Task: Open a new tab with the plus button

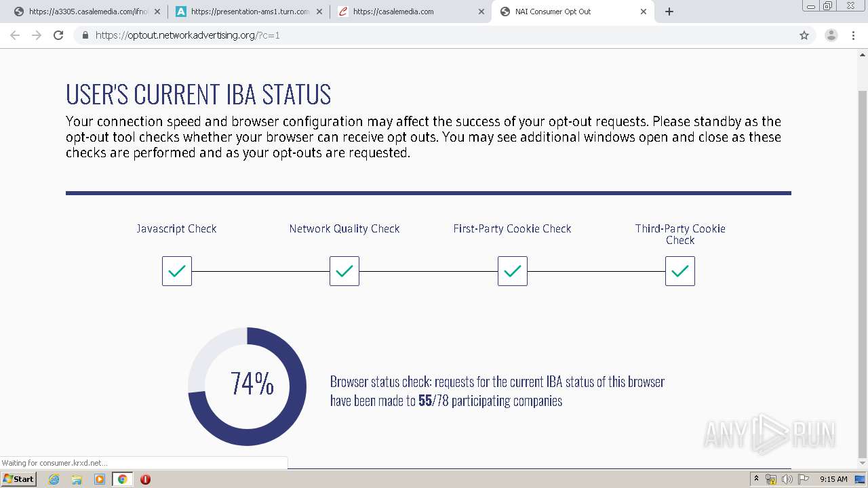Action: pyautogui.click(x=669, y=12)
